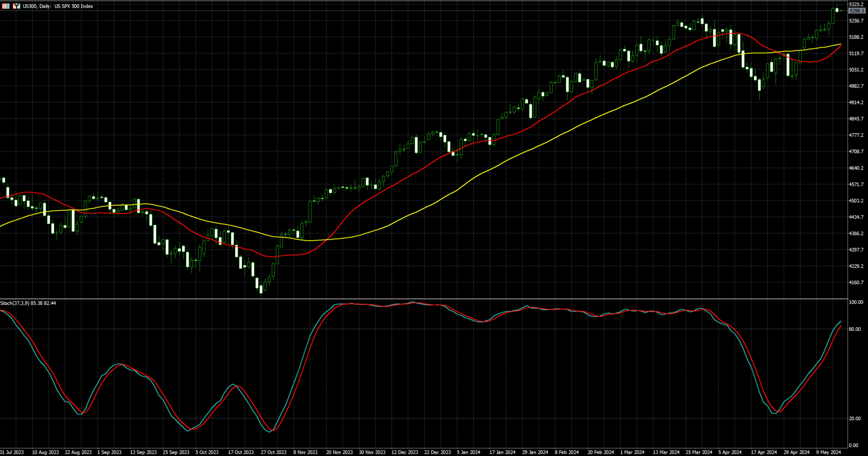Click the 31 Jul 2023 date label
Image resolution: width=868 pixels, height=456 pixels.
12,452
